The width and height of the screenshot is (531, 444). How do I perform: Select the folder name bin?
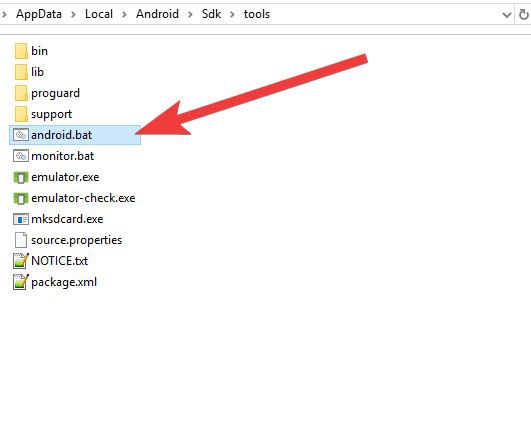pos(39,51)
